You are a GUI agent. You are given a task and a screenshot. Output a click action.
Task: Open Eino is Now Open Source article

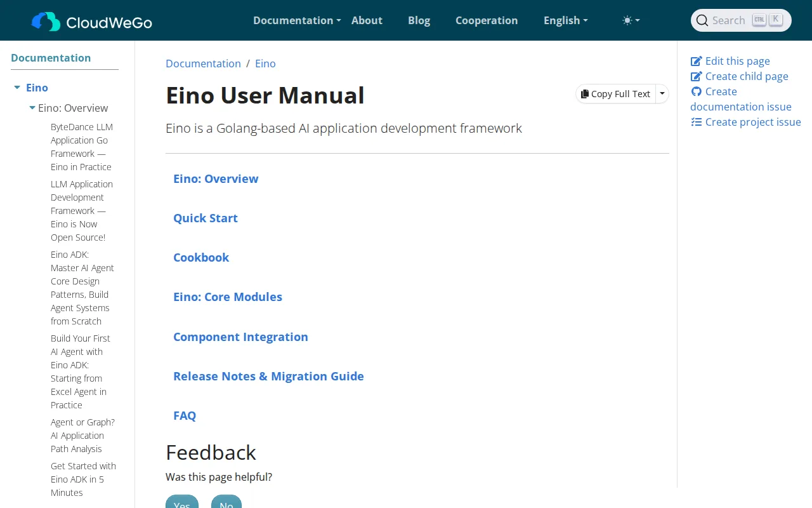[x=82, y=211]
